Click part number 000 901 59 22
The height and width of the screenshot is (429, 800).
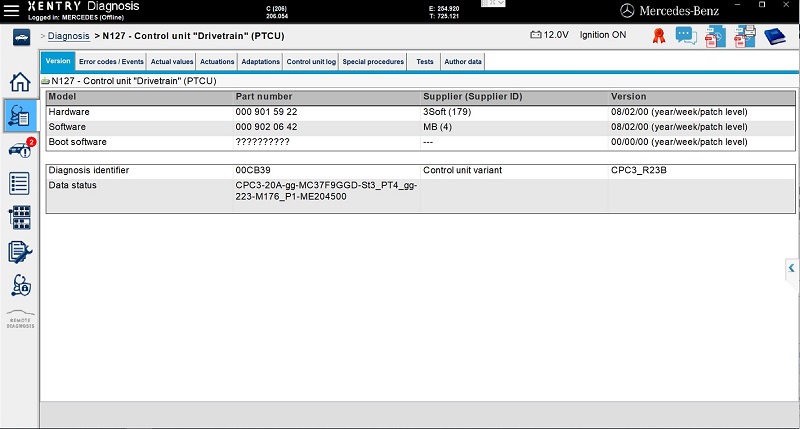coord(266,112)
